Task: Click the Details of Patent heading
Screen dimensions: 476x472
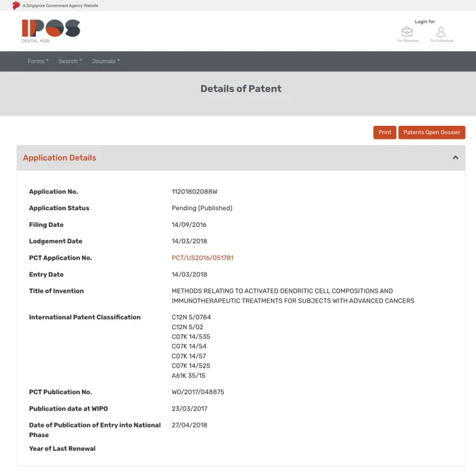Action: coord(241,89)
